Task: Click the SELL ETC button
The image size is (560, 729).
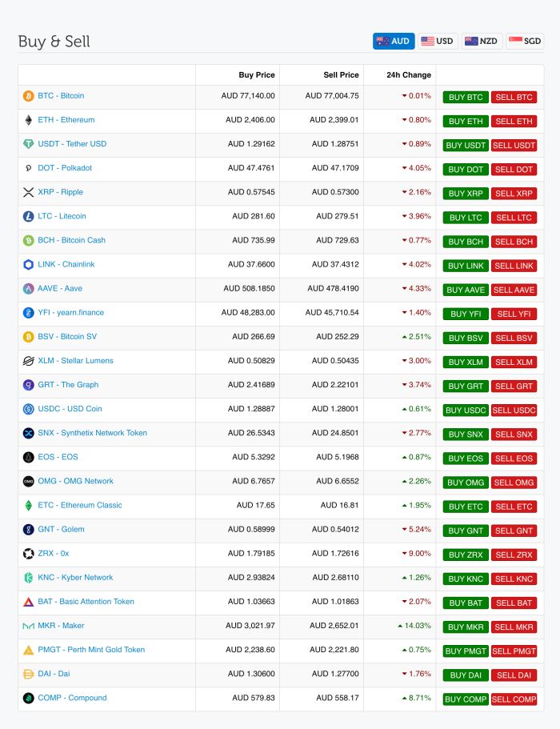Action: point(514,507)
